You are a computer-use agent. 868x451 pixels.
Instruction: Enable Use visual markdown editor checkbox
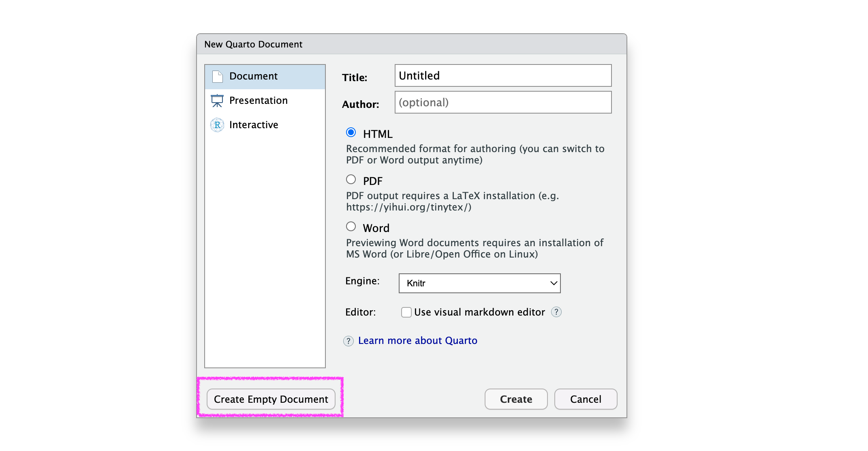[406, 312]
